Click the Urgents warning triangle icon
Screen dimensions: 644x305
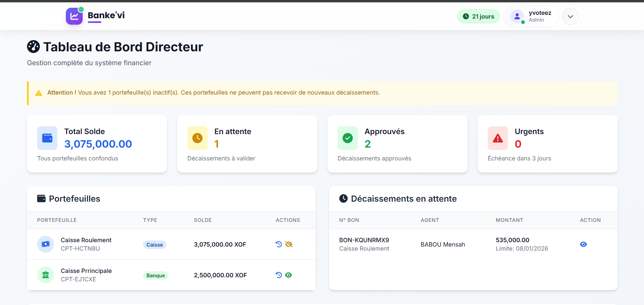[x=498, y=138]
